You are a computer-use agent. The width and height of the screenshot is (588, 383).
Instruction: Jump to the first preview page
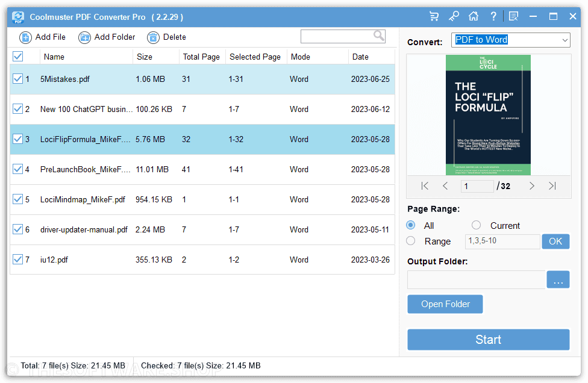425,186
